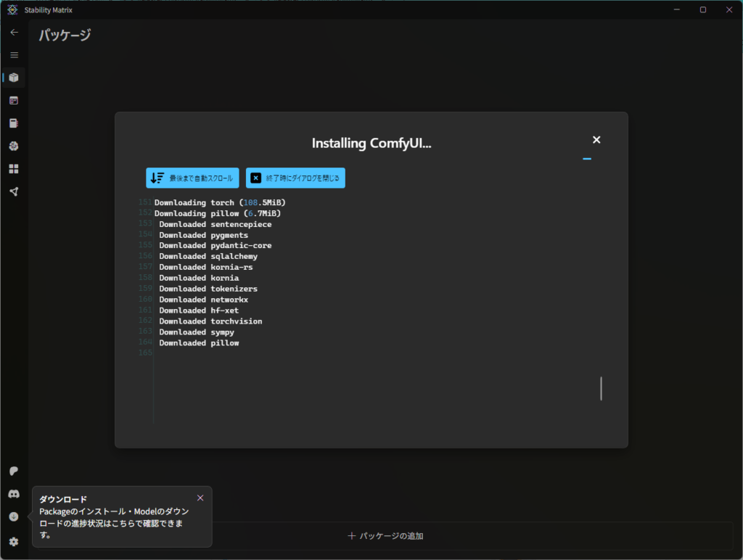Open the Output Browser grid icon
Viewport: 743px width, 560px height.
[14, 169]
